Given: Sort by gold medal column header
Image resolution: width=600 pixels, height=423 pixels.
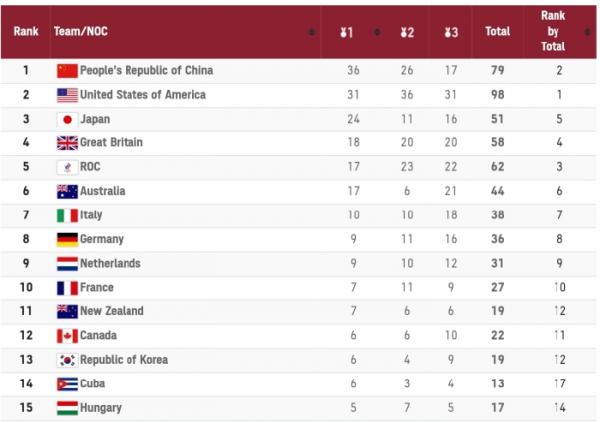Looking at the screenshot, I should click(x=346, y=32).
